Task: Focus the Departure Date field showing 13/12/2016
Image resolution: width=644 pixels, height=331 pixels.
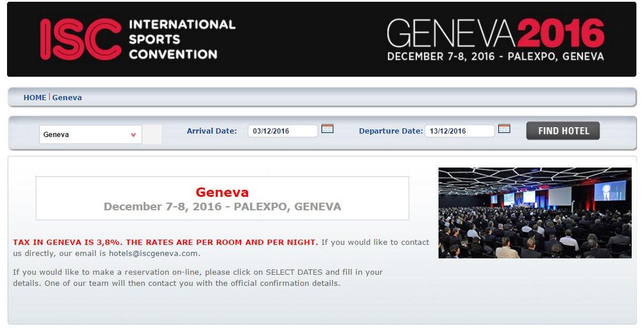Action: pyautogui.click(x=460, y=131)
